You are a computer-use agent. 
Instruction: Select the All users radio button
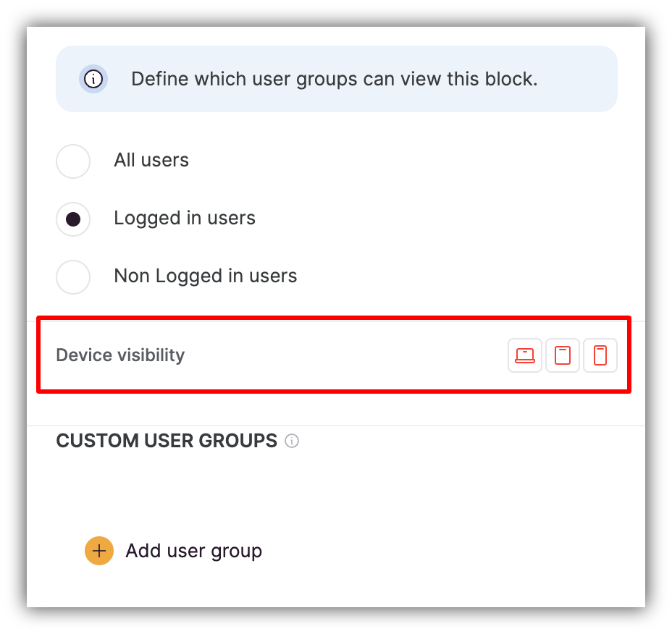72,161
